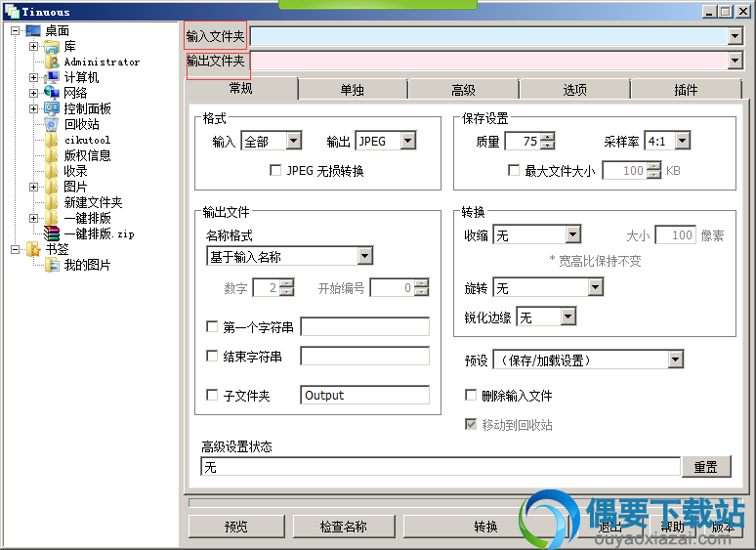Click the 预览 button
This screenshot has width=756, height=550.
click(236, 527)
